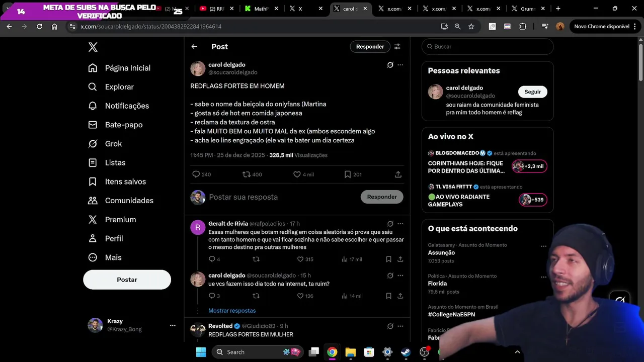Click the Postar button

click(x=127, y=280)
